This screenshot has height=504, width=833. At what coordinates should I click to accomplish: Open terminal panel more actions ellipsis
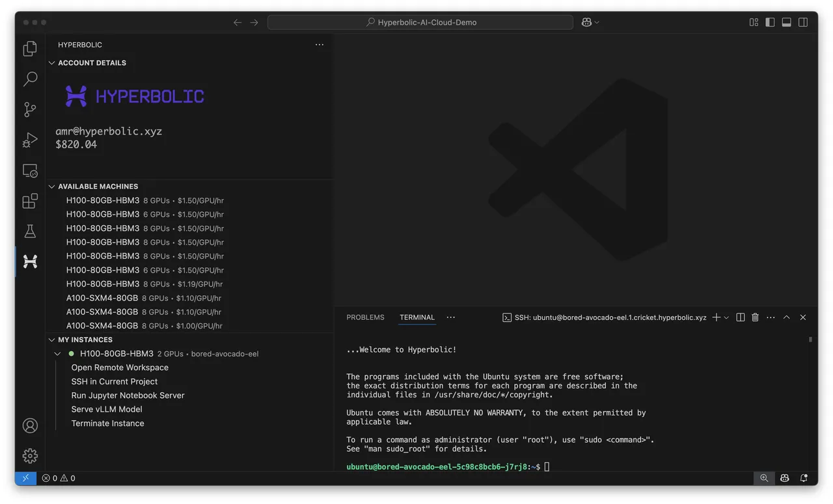pos(771,317)
